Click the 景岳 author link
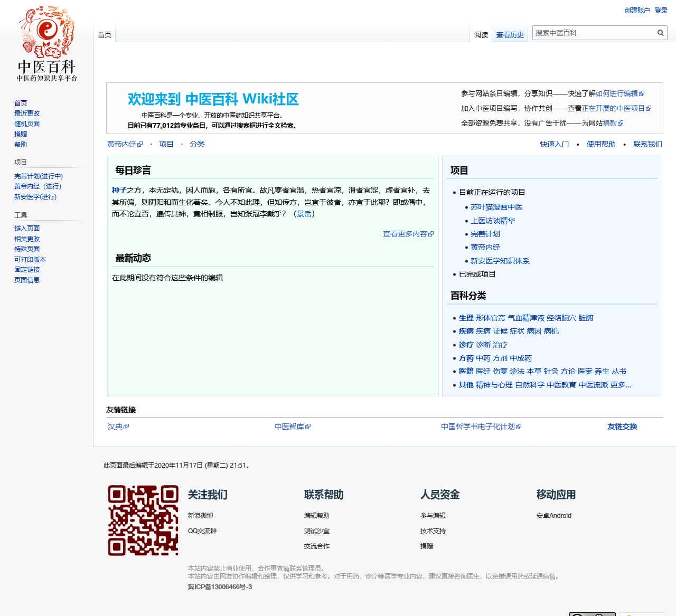Screen dimensions: 676x616 (x=304, y=214)
